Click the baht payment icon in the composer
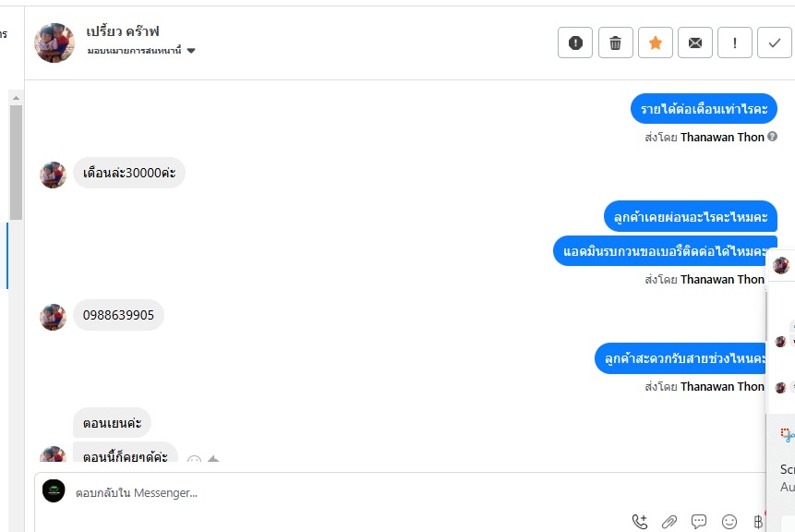Image resolution: width=795 pixels, height=532 pixels. [758, 521]
